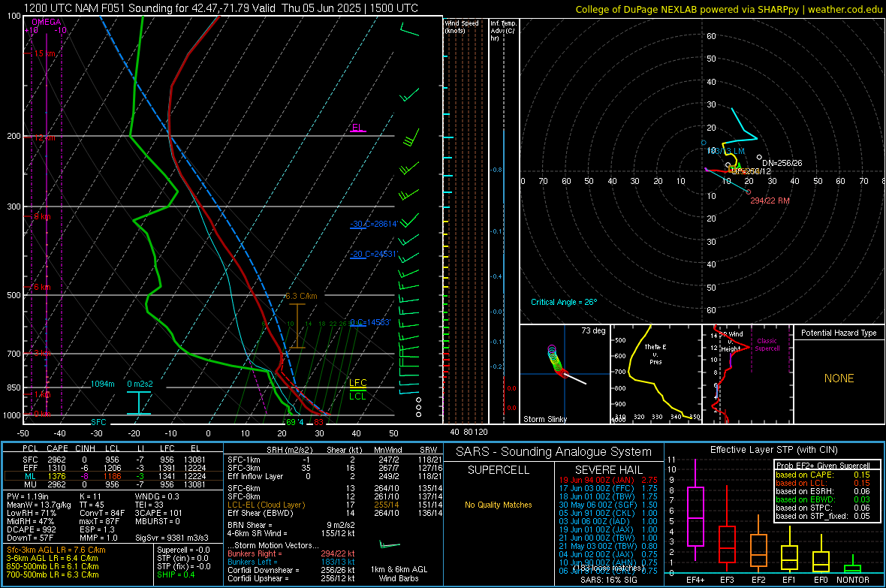Click the -30 C=28614' height label

coord(374,224)
